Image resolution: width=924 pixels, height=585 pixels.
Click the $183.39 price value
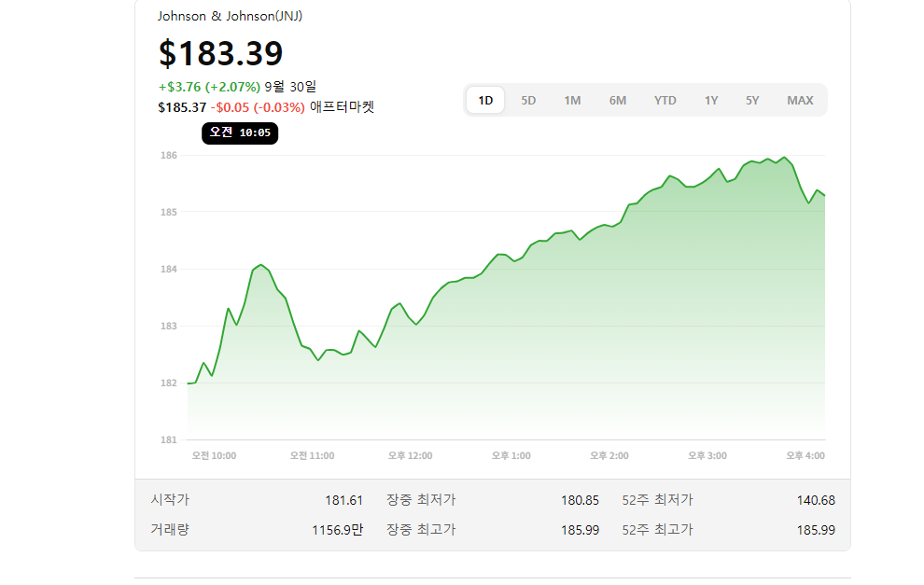click(x=221, y=53)
